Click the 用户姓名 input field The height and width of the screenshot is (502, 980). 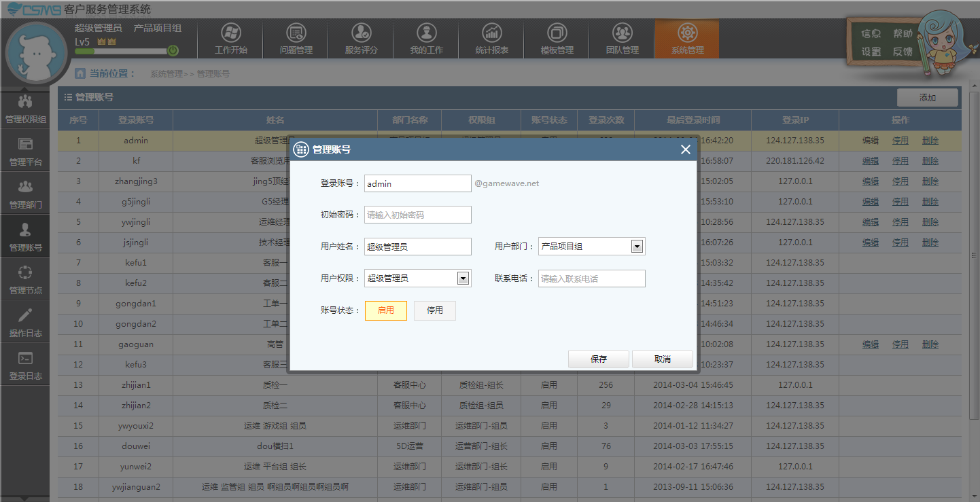pos(418,247)
